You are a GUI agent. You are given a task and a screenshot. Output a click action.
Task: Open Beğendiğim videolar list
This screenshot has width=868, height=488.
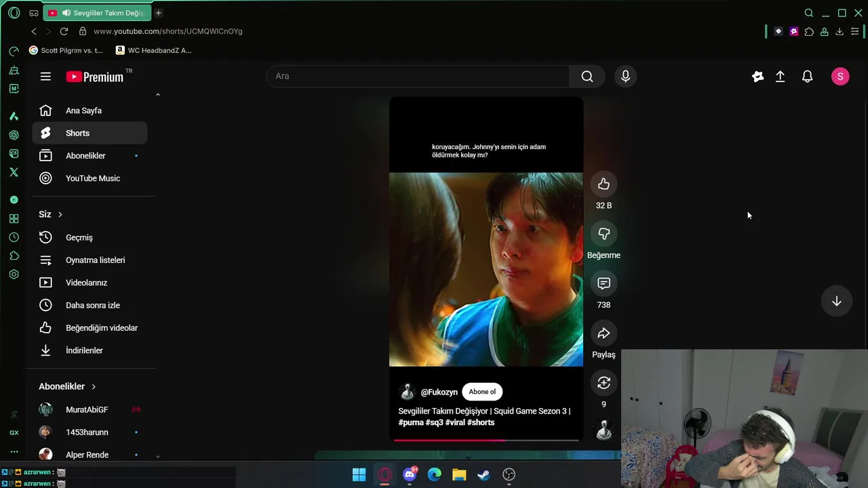click(x=90, y=328)
